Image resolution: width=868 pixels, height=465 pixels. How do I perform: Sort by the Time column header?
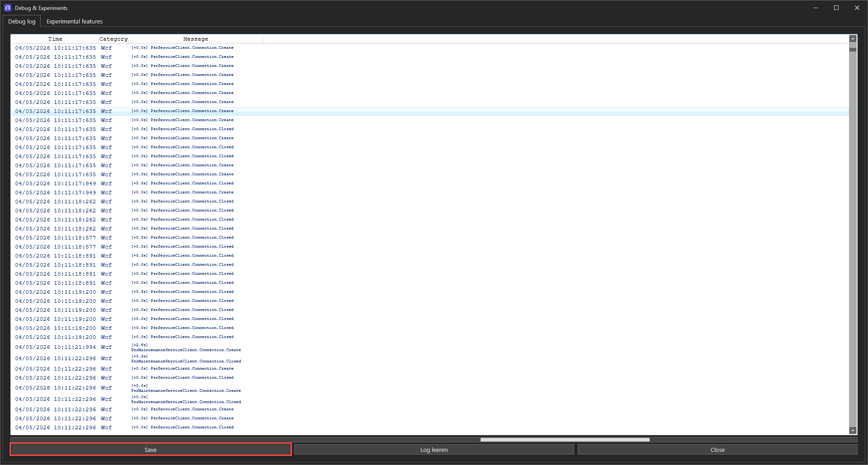pos(55,39)
